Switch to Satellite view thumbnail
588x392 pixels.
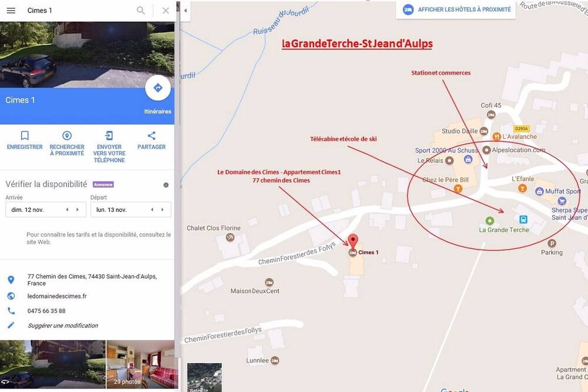tap(205, 377)
